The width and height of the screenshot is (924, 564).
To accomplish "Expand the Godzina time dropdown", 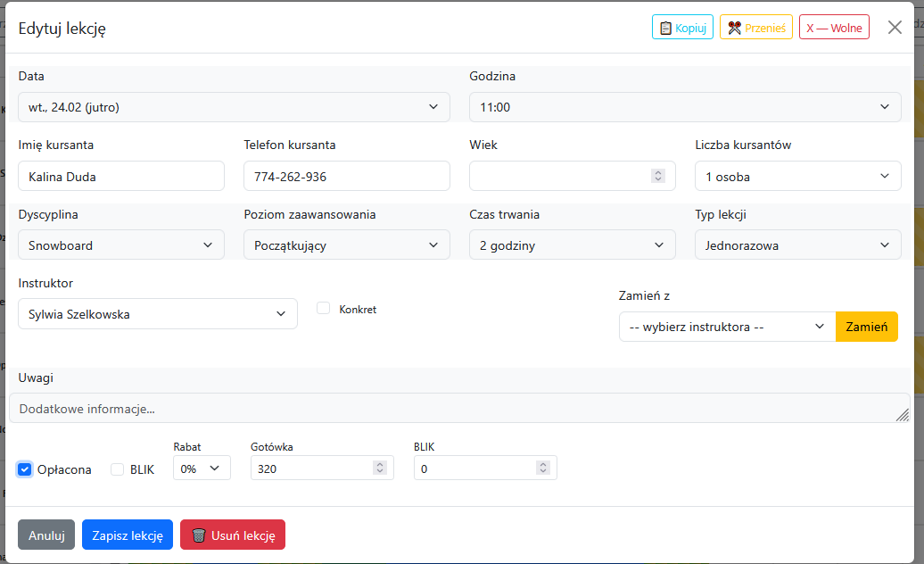I will [x=685, y=107].
